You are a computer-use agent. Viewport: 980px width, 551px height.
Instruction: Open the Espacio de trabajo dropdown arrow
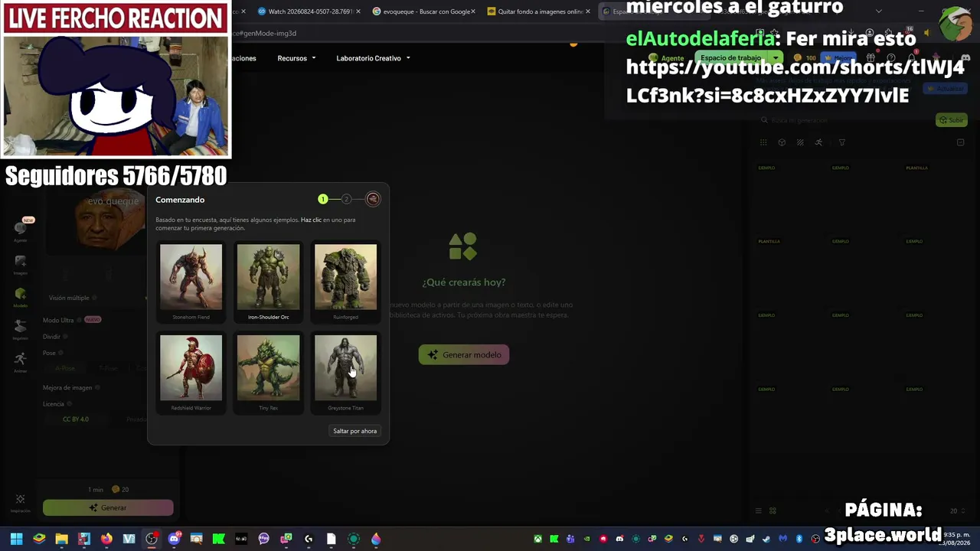point(776,58)
